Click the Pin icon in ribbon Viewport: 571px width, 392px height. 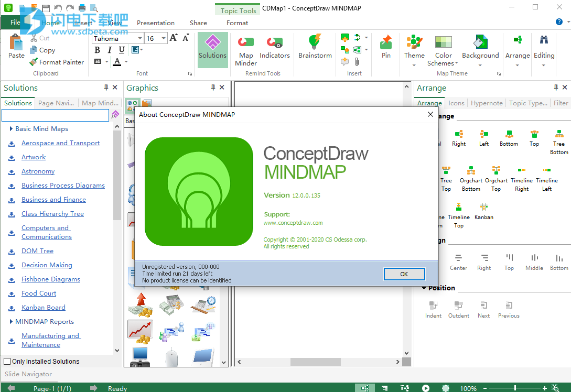pos(386,47)
